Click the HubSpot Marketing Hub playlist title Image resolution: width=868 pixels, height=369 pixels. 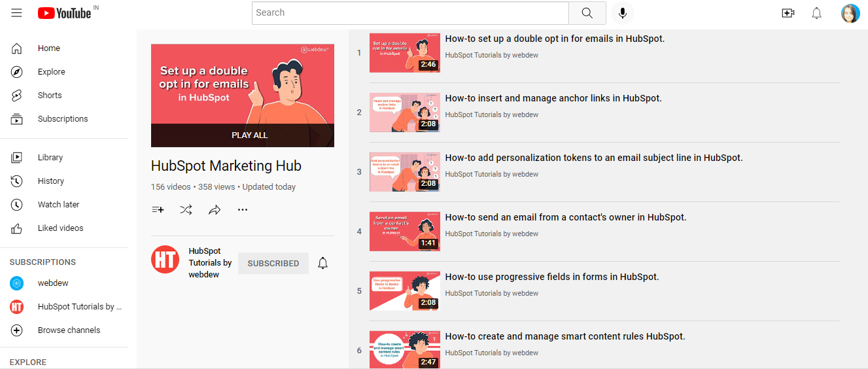point(226,166)
